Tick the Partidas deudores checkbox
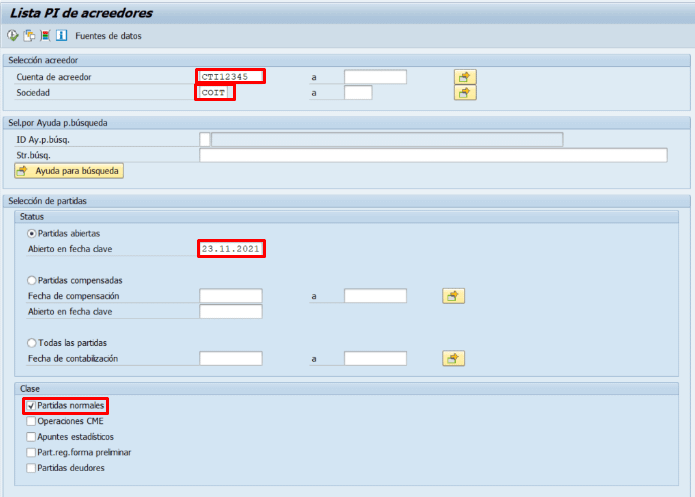Screen dimensions: 695x497 pos(30,468)
